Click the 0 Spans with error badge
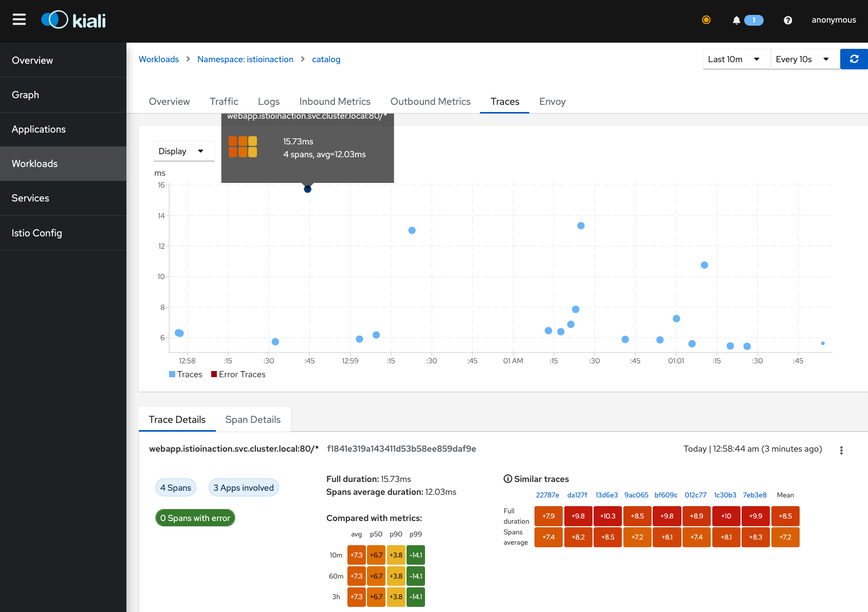 click(x=195, y=518)
